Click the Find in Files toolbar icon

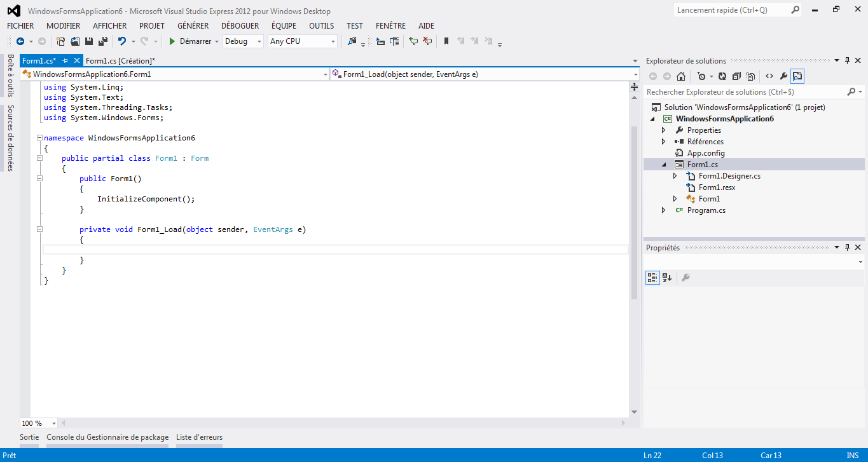(352, 41)
